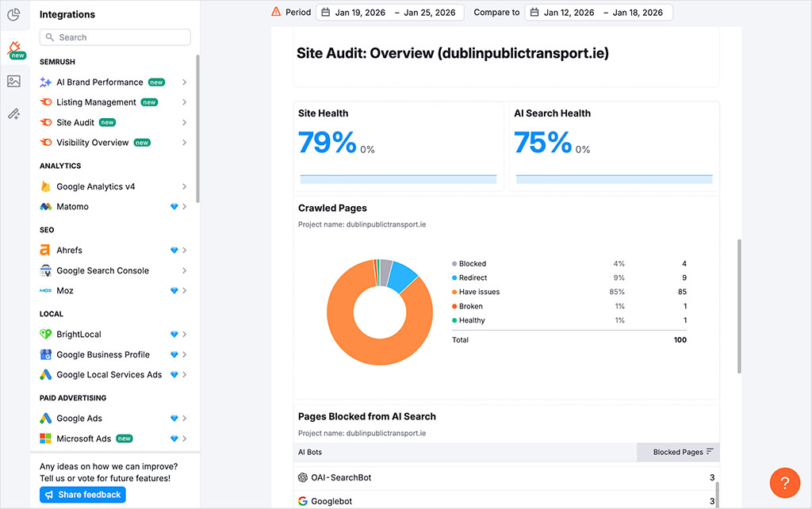Open help with the orange question mark
Screen dimensions: 812x509
pos(785,483)
